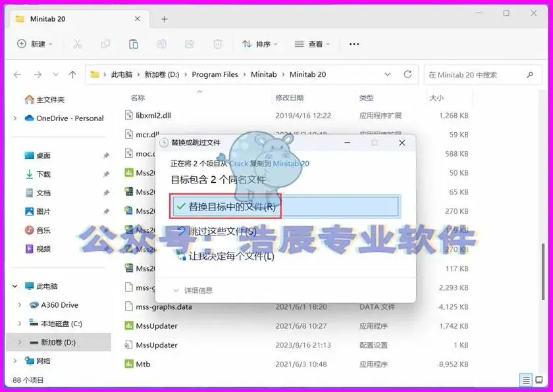553x392 pixels.
Task: Open 图片 in quick access
Action: pyautogui.click(x=38, y=211)
